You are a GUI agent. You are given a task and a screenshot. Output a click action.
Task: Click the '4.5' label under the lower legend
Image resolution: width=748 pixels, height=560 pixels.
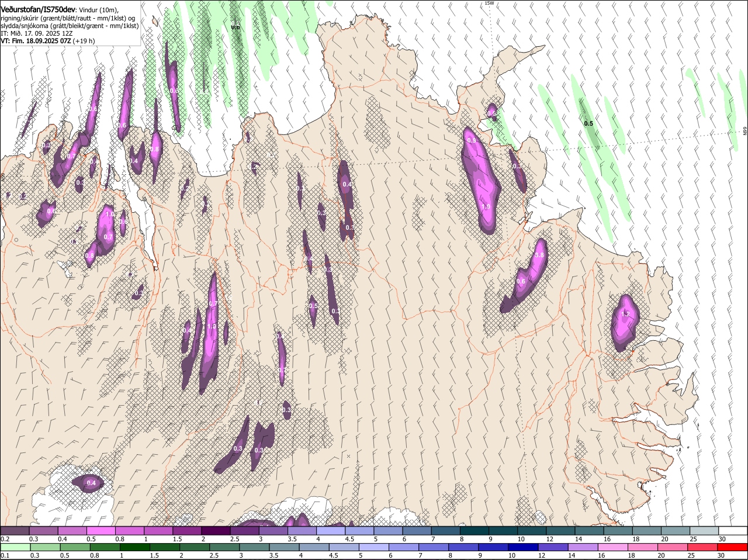(334, 556)
